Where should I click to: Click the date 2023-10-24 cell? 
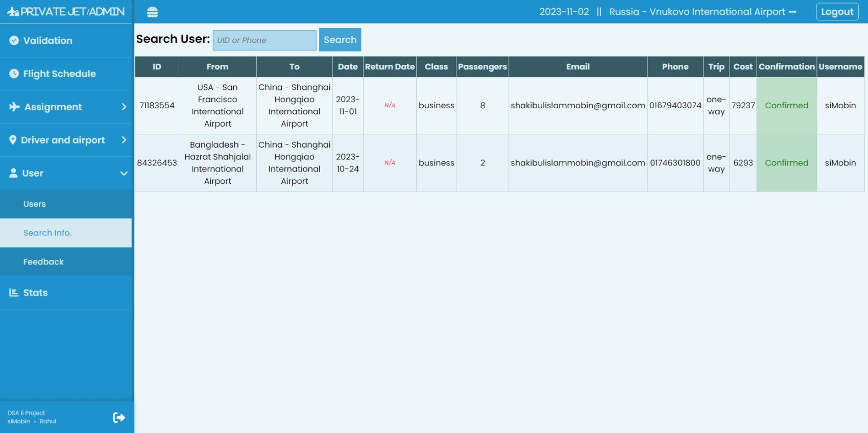click(348, 163)
